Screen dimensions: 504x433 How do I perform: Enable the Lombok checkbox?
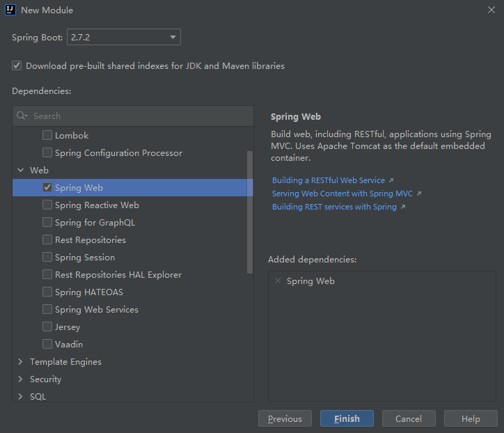click(x=47, y=135)
